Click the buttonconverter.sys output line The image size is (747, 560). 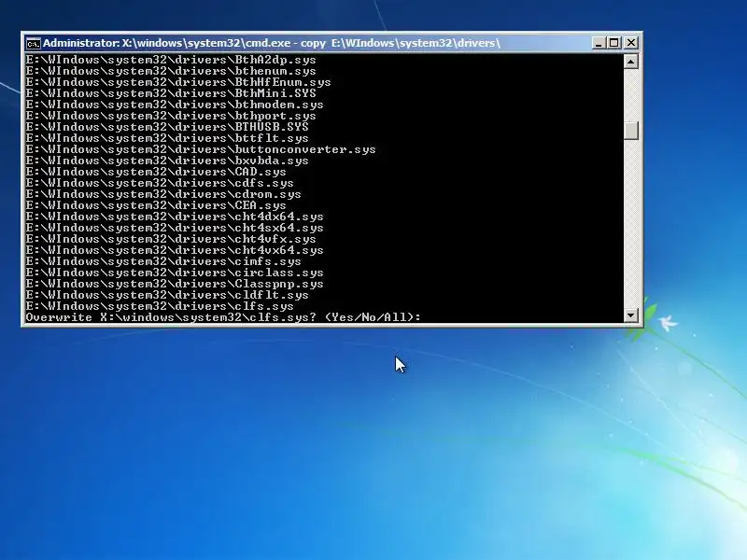[x=201, y=149]
